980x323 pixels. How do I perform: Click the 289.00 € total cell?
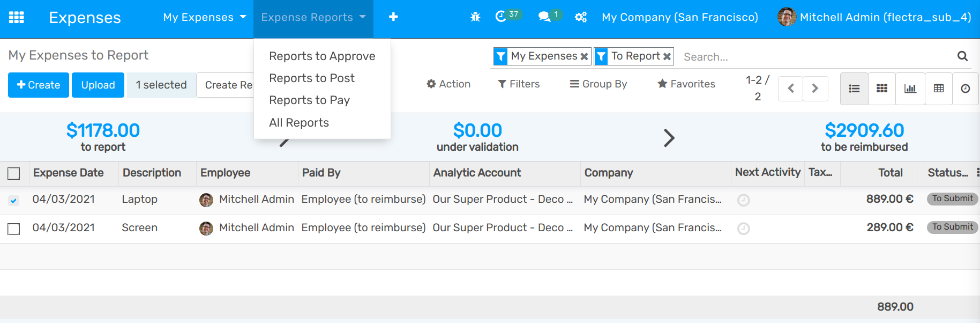(890, 227)
